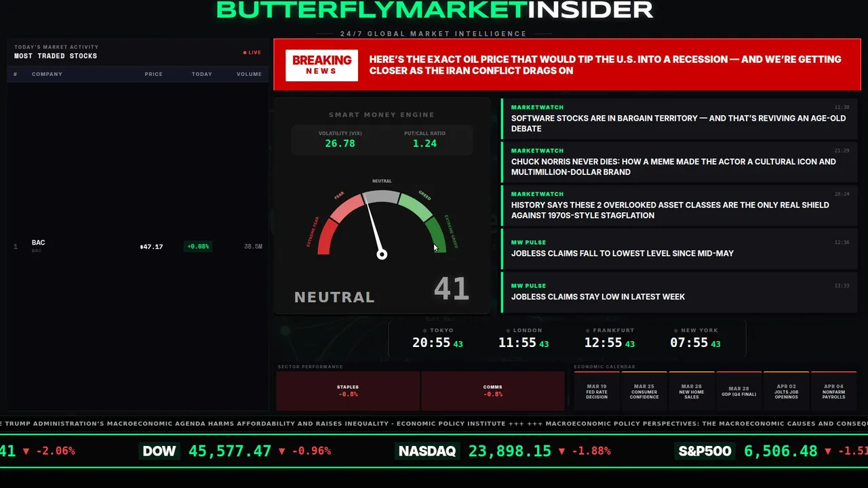The width and height of the screenshot is (868, 488).
Task: Click the status dot beside TOKYO
Action: (424, 330)
